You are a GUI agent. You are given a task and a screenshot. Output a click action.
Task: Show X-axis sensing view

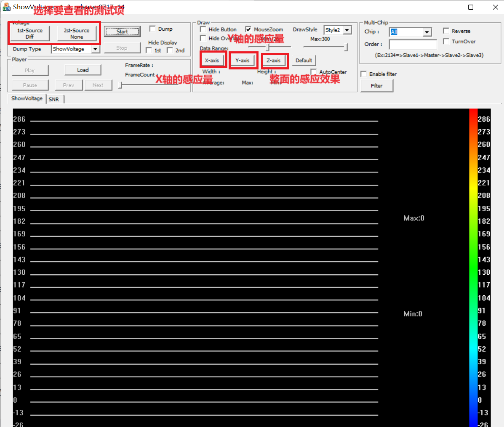pyautogui.click(x=212, y=60)
